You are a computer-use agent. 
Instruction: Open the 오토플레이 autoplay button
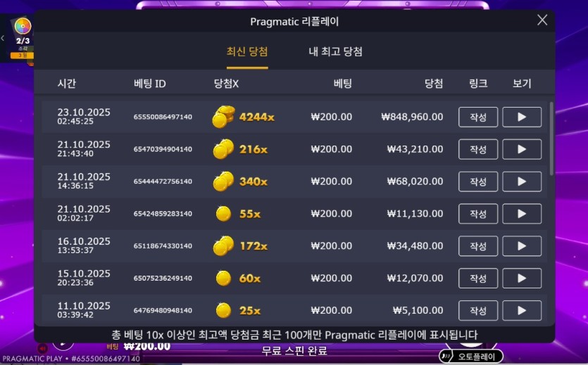click(x=471, y=357)
